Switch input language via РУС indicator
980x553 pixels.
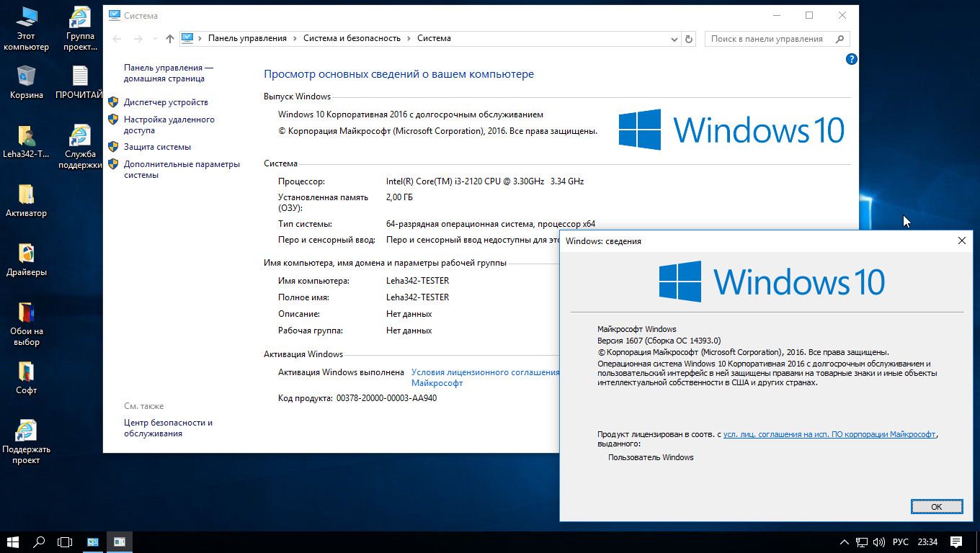click(901, 541)
